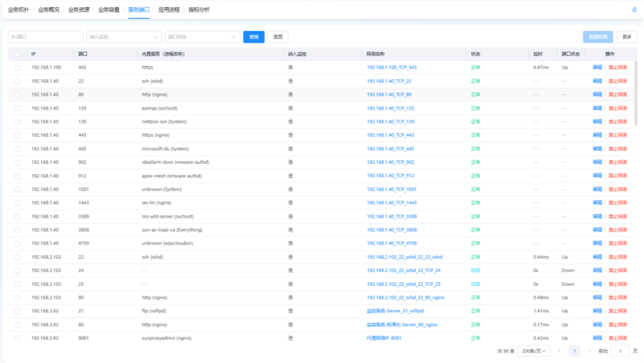The height and width of the screenshot is (363, 644).
Task: Select the netbios-ssn (System) row checkbox
Action: click(x=17, y=122)
